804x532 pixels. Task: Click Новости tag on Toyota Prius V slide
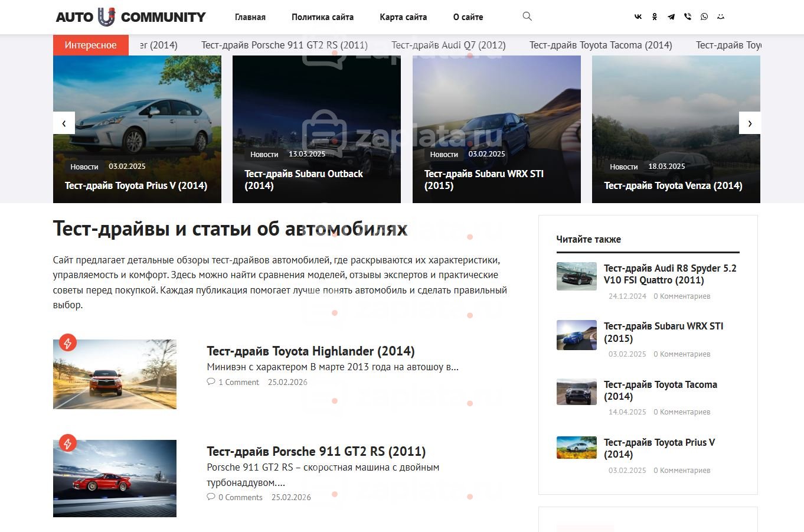pos(84,167)
